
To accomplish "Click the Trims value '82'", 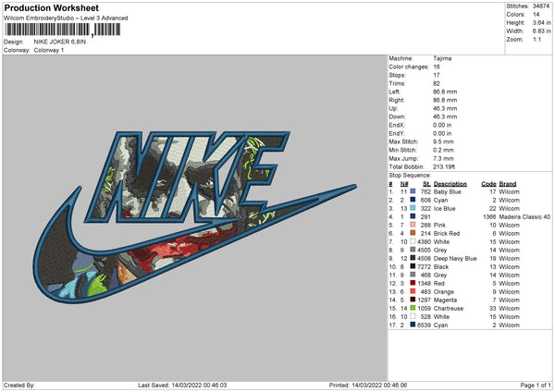I will [x=437, y=83].
